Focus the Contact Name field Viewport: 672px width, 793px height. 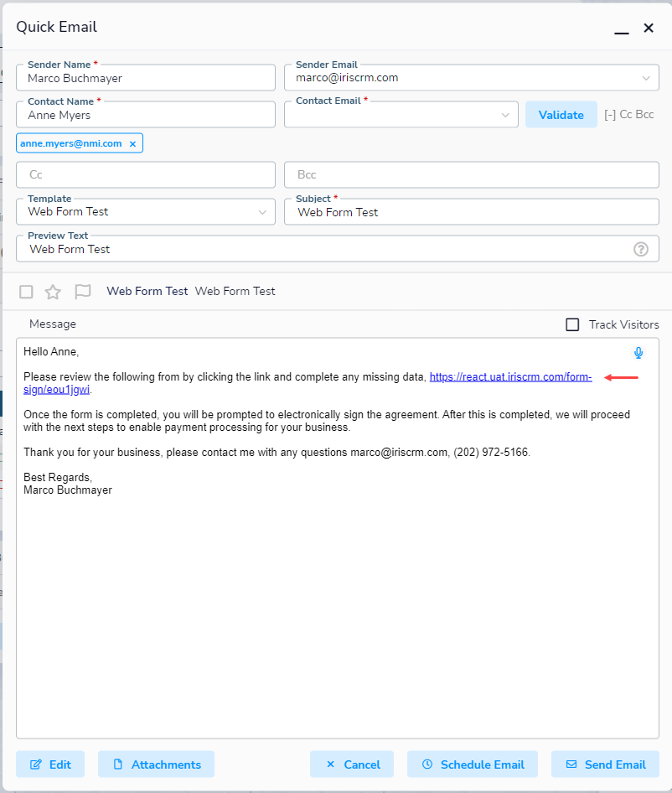[x=146, y=115]
